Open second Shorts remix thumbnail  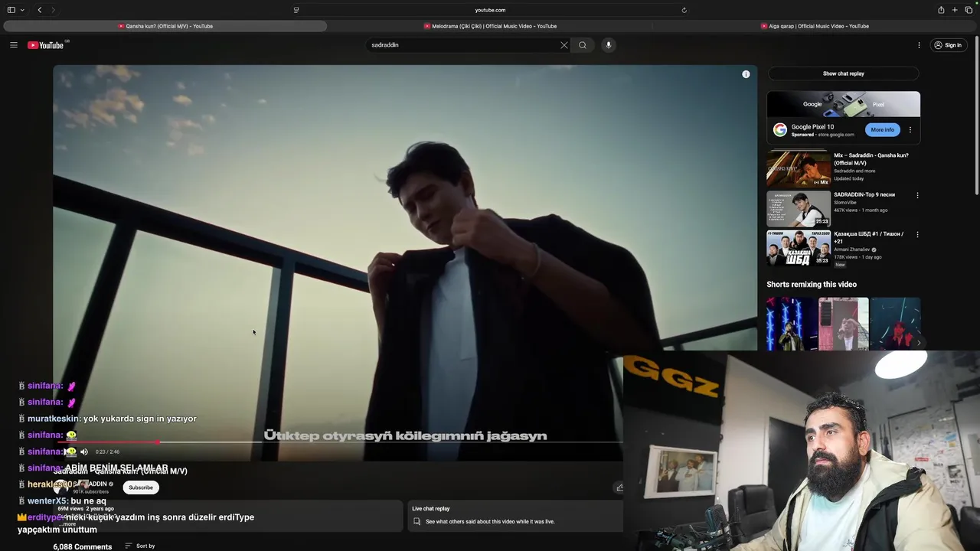(x=843, y=324)
